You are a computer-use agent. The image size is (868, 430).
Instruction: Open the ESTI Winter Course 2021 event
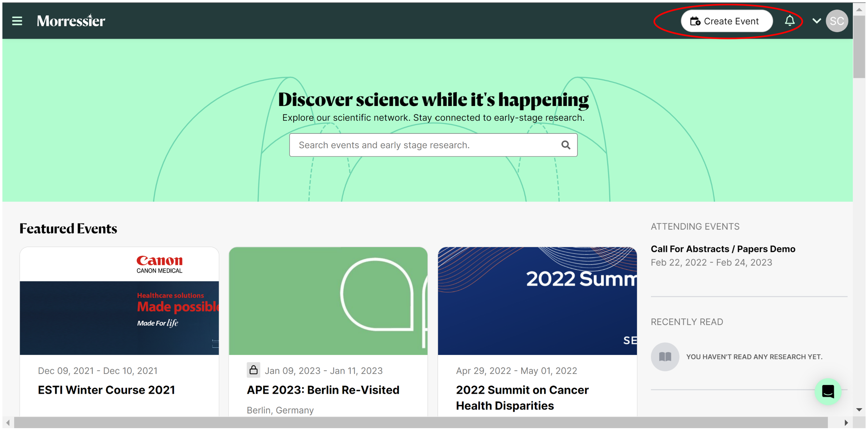[106, 390]
